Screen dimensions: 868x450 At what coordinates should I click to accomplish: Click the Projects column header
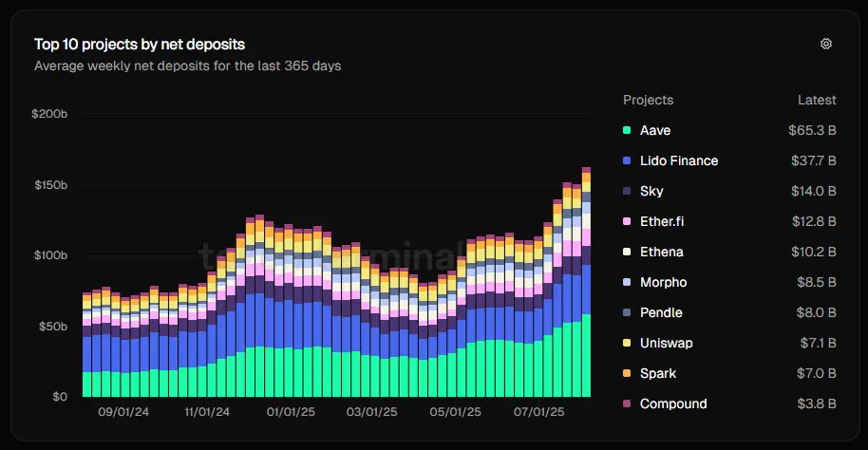click(x=649, y=101)
